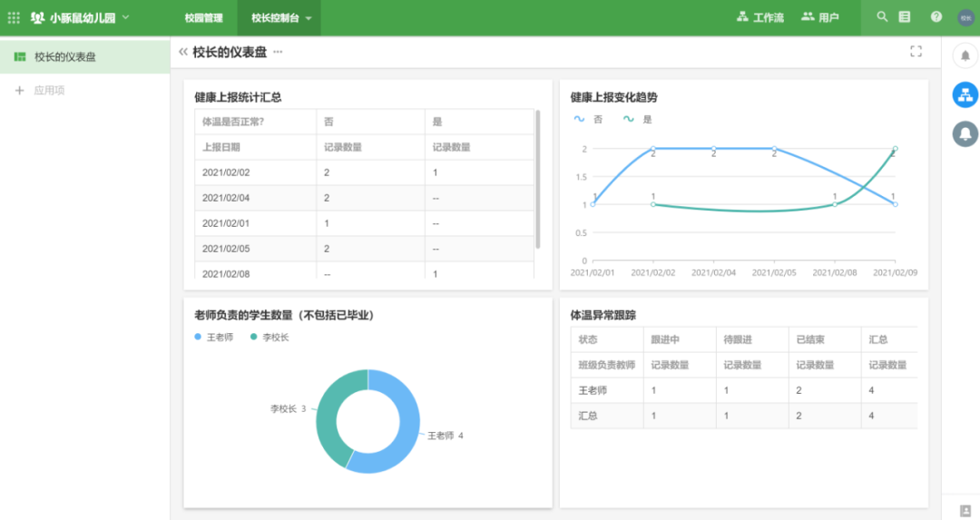Click the 2021/02/04 row date cell
This screenshot has height=520, width=980.
click(x=255, y=198)
